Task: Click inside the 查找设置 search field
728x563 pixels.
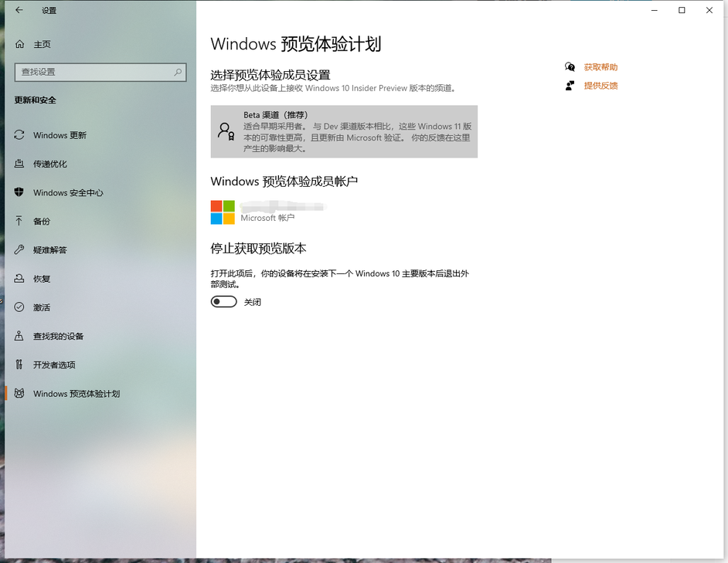Action: point(100,72)
